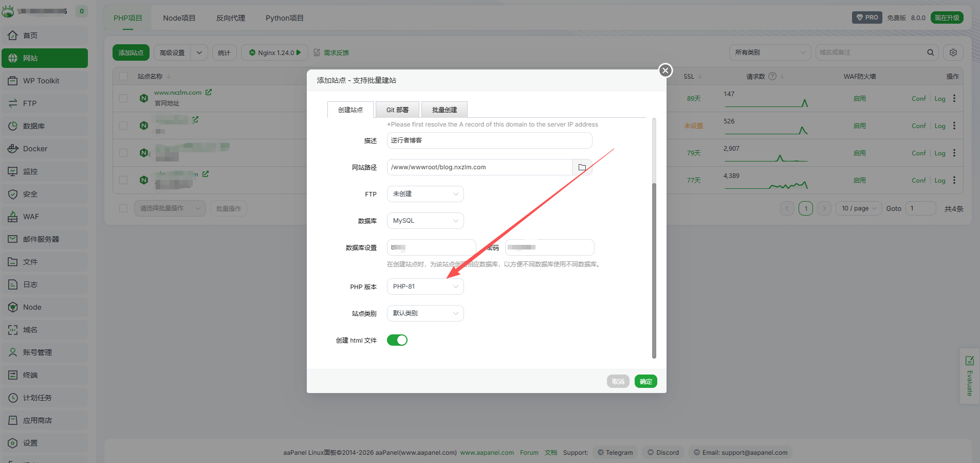Open the Evaluate feedback side tab
Image resolution: width=980 pixels, height=463 pixels.
point(969,376)
